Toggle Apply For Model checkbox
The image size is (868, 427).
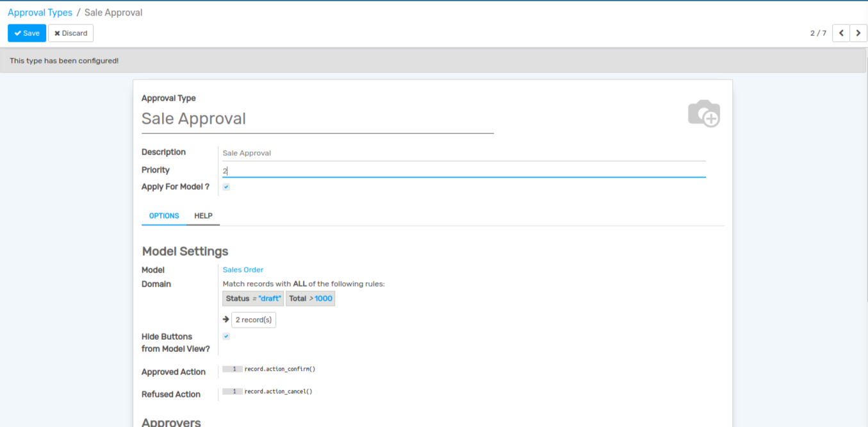coord(226,187)
